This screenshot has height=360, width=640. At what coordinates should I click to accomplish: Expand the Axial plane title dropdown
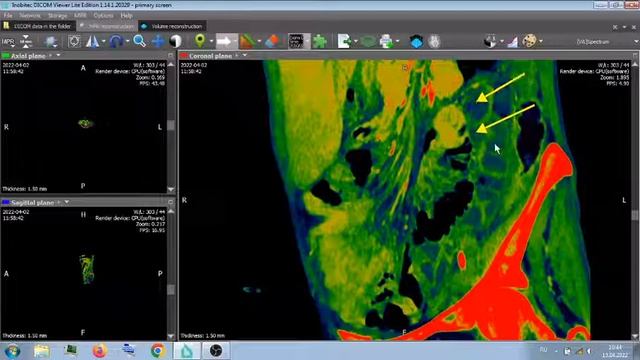[58, 55]
